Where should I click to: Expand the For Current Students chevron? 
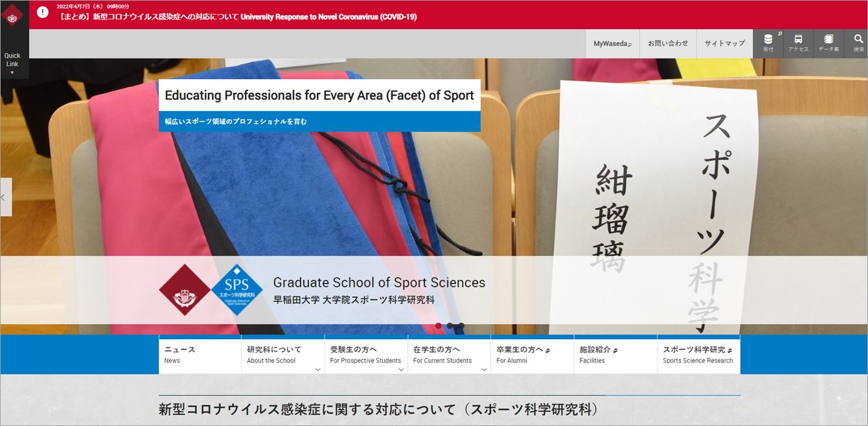[484, 370]
